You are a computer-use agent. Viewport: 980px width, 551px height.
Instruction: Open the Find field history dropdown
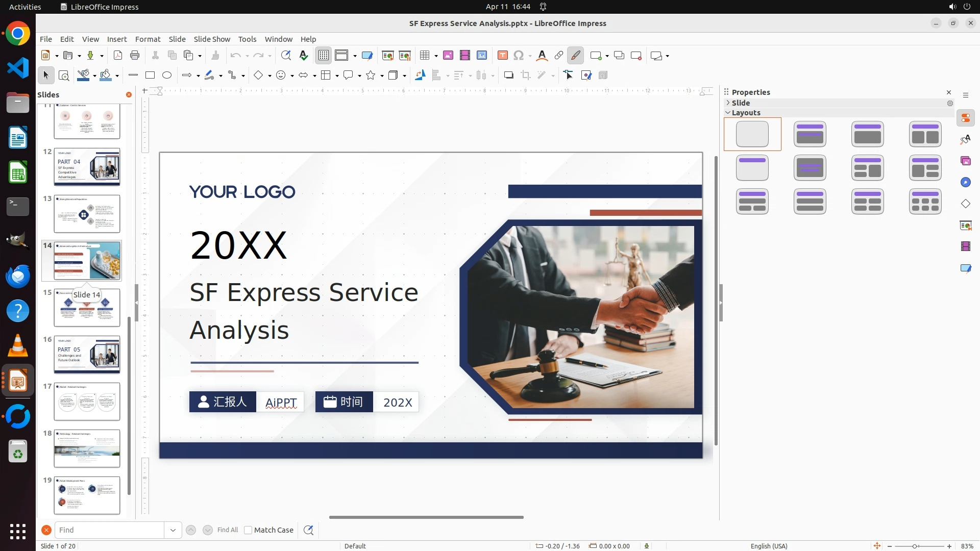(x=173, y=530)
